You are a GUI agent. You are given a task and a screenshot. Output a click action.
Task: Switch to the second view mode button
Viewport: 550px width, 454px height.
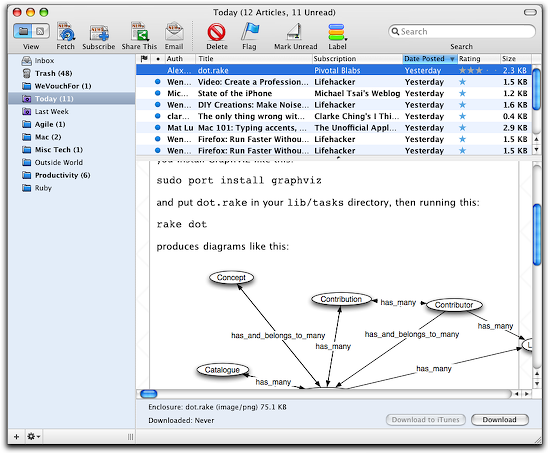tap(40, 32)
